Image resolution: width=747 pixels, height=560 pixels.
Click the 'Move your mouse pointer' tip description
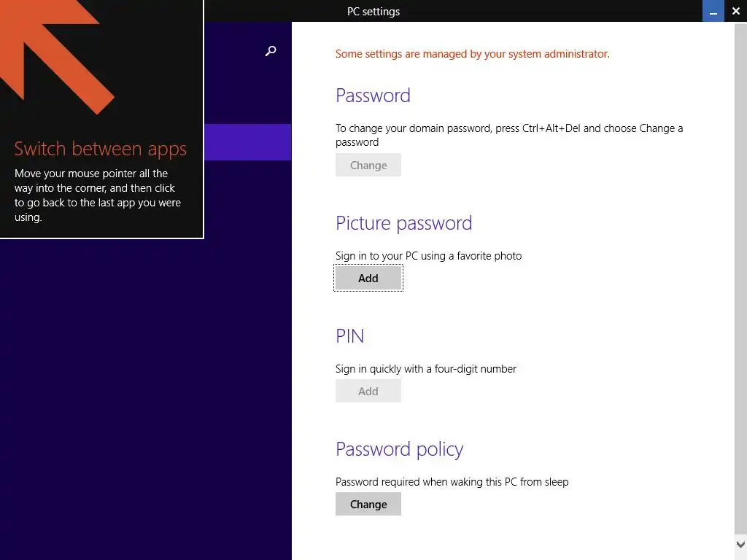pos(98,195)
